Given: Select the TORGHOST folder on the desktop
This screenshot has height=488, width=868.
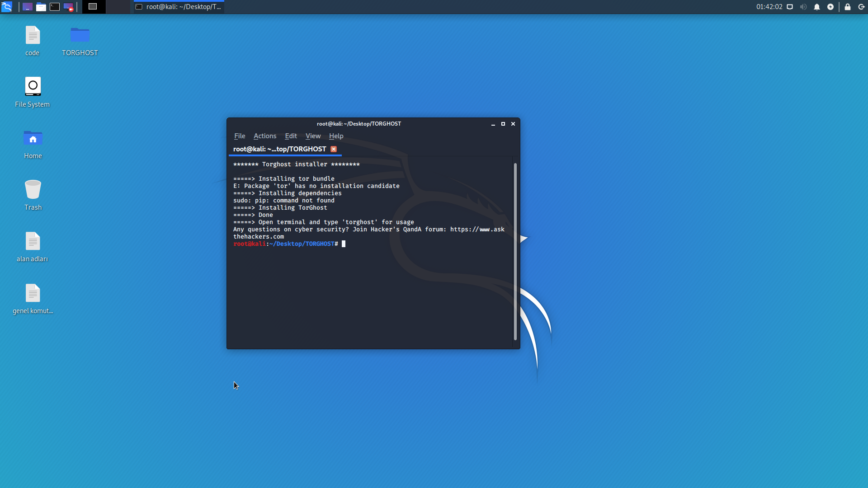Looking at the screenshot, I should [80, 41].
